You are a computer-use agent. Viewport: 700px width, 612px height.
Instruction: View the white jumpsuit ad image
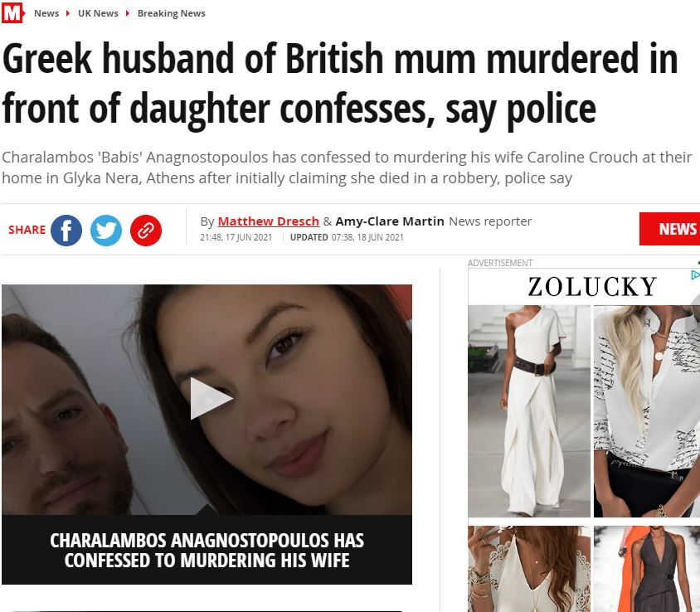click(529, 411)
